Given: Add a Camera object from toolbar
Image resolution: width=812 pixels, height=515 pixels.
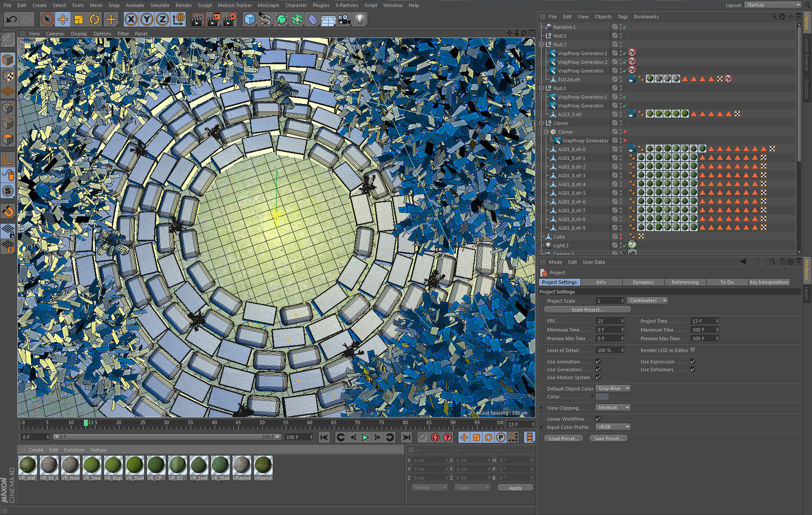Looking at the screenshot, I should pyautogui.click(x=344, y=19).
